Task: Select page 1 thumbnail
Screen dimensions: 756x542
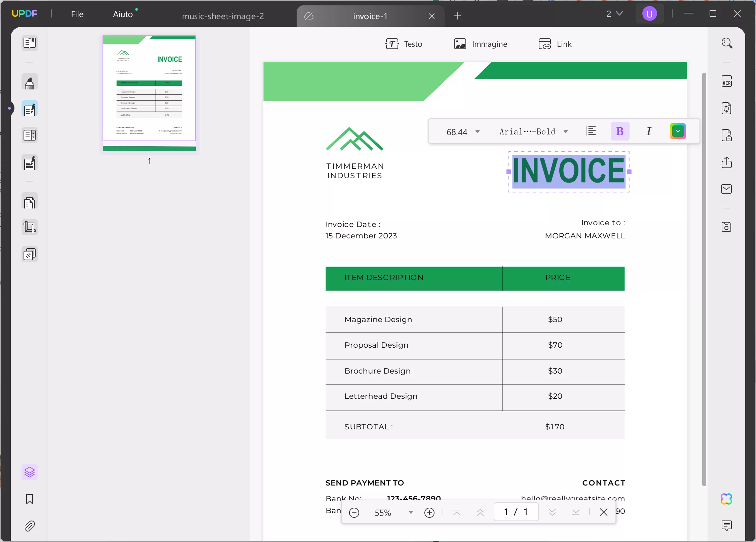Action: pos(149,93)
